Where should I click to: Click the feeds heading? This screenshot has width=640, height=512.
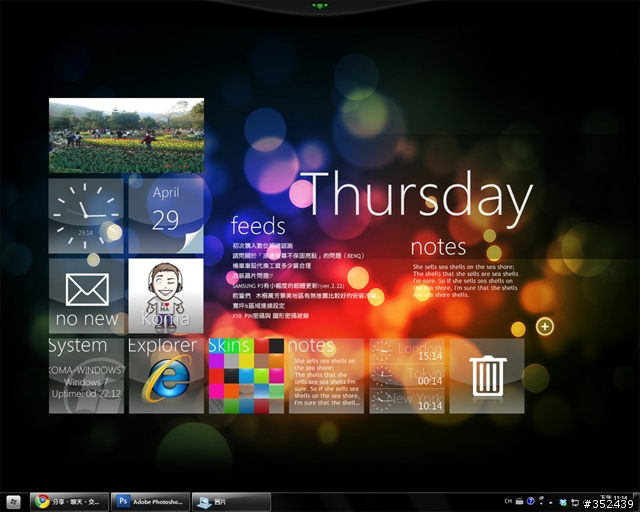(258, 225)
